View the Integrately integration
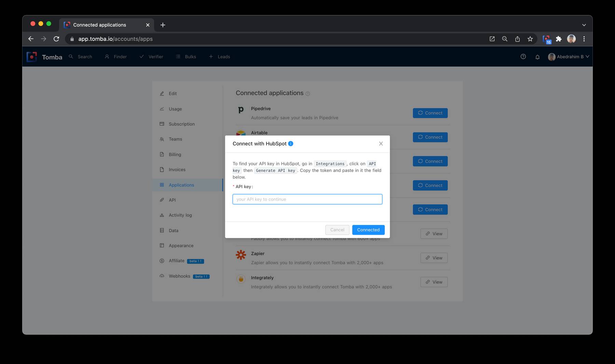Image resolution: width=615 pixels, height=364 pixels. pyautogui.click(x=434, y=282)
